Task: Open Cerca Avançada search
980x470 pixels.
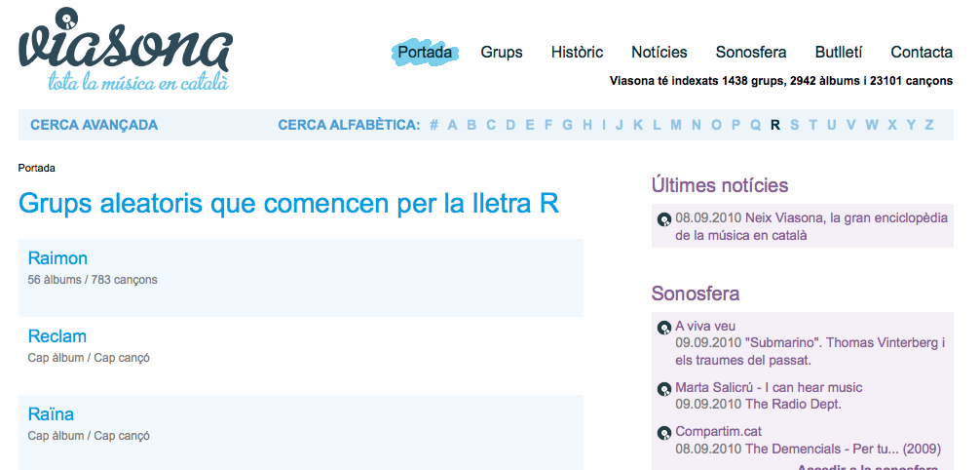Action: 94,125
